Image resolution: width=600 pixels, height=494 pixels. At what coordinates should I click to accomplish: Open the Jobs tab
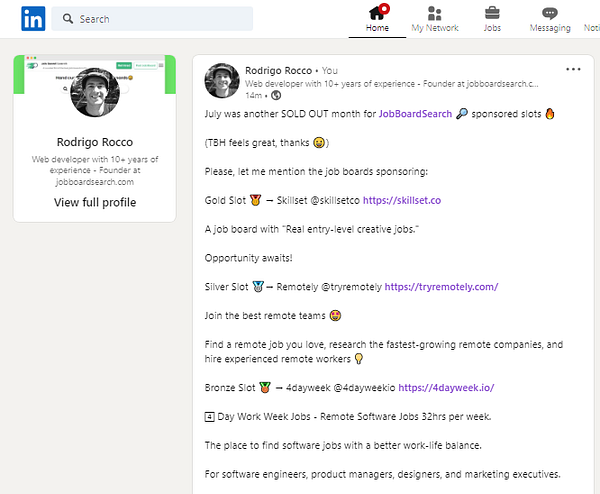(492, 19)
